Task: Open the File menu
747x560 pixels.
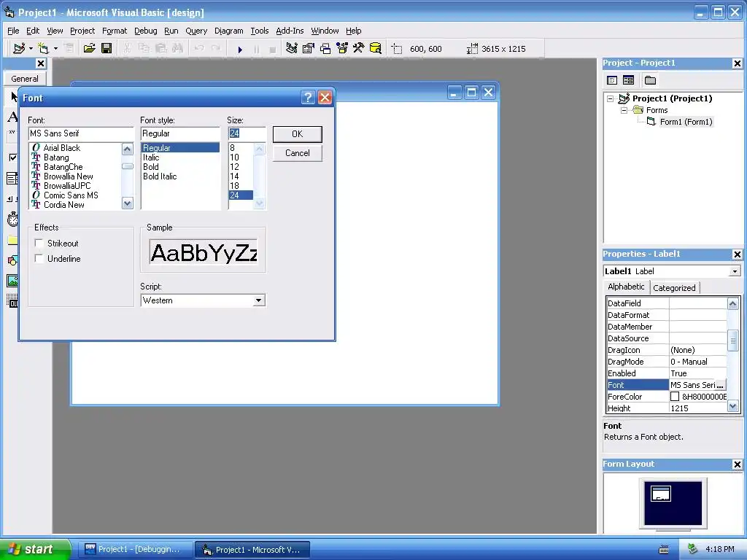Action: pyautogui.click(x=13, y=31)
